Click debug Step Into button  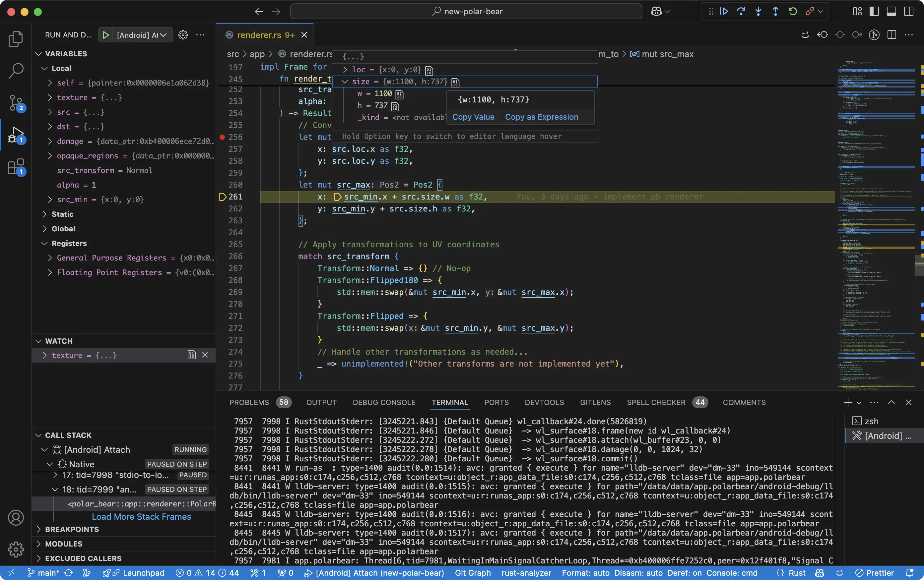pyautogui.click(x=758, y=12)
